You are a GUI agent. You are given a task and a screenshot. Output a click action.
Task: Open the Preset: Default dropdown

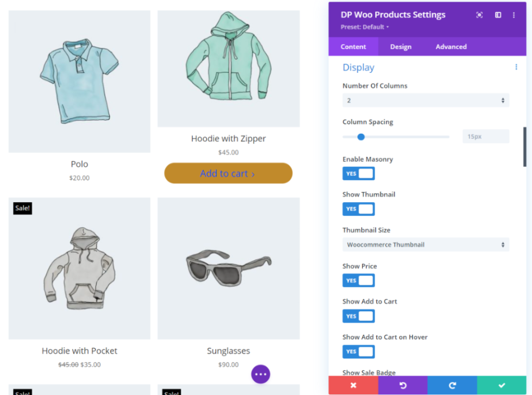click(x=364, y=27)
